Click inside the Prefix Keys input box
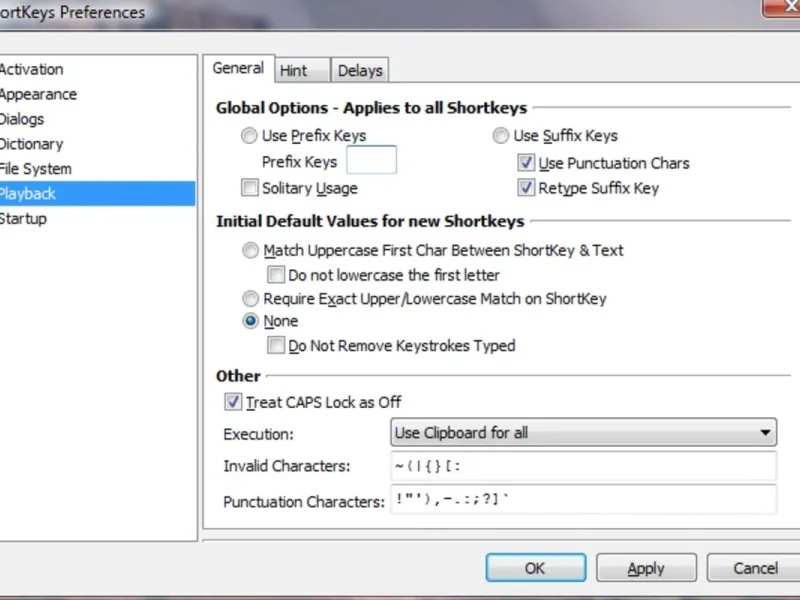 (371, 160)
